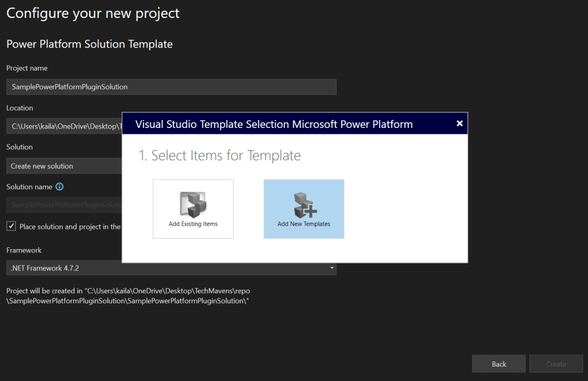The width and height of the screenshot is (588, 381).
Task: Close the Template Selection dialog
Action: pyautogui.click(x=459, y=123)
